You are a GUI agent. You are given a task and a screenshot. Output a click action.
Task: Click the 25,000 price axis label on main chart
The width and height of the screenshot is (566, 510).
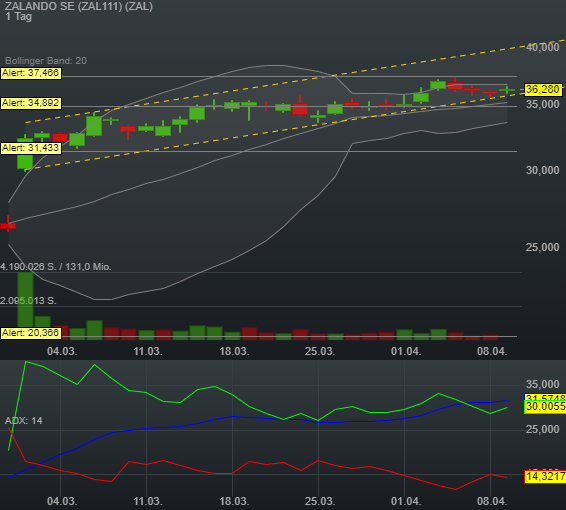click(542, 247)
